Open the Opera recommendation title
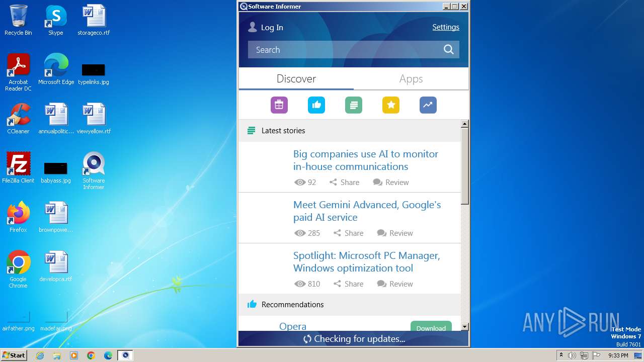 click(293, 326)
